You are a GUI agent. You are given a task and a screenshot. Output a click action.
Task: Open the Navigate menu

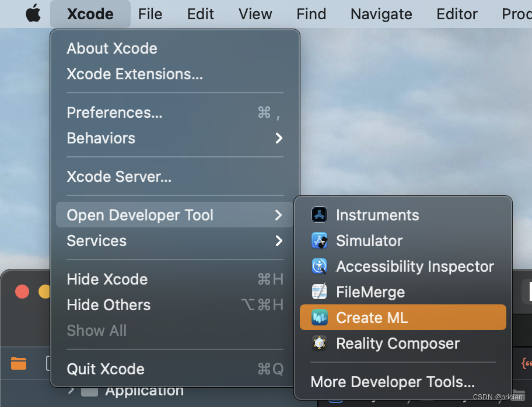[381, 14]
